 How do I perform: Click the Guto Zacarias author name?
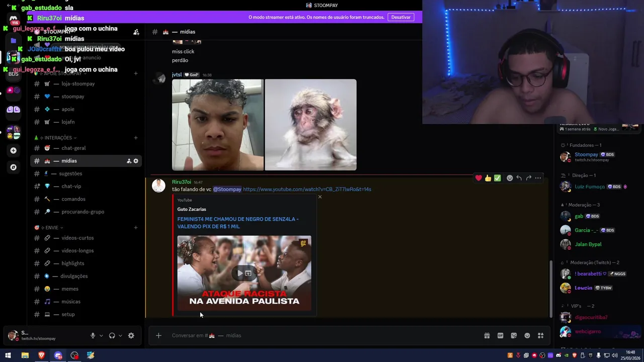pyautogui.click(x=192, y=209)
